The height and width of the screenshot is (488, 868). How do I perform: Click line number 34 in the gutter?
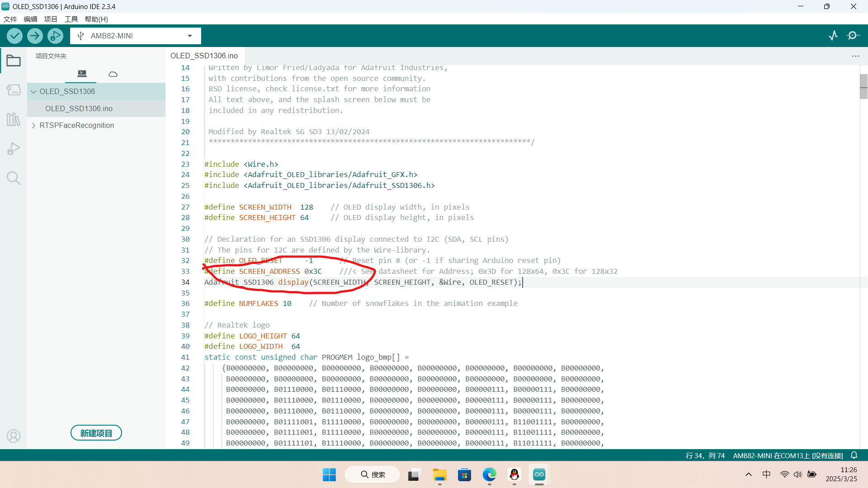point(185,282)
